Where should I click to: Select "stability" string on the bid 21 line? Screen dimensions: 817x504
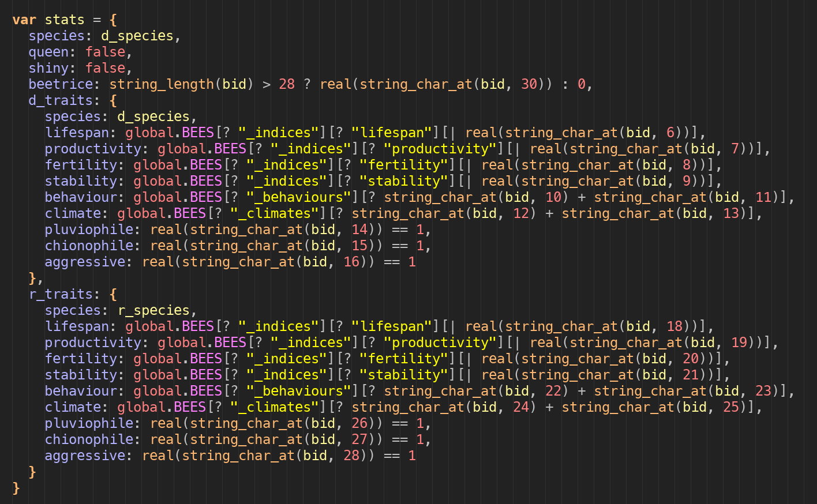point(404,375)
